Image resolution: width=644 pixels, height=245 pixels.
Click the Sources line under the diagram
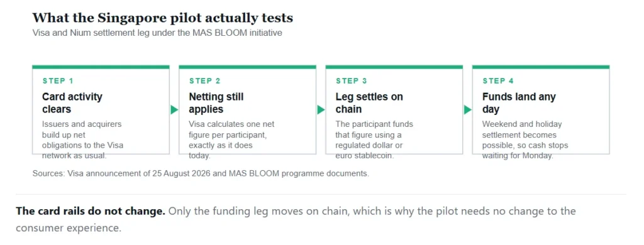[201, 173]
